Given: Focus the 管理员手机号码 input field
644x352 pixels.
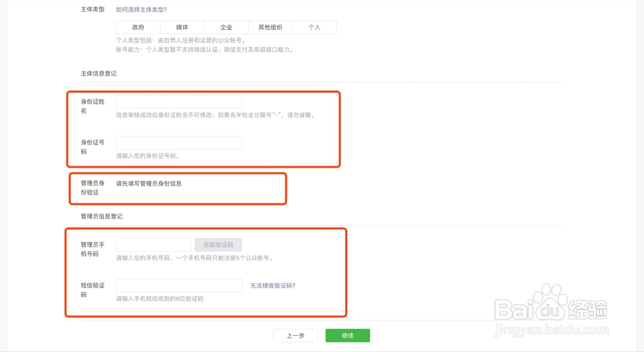Looking at the screenshot, I should (x=154, y=245).
